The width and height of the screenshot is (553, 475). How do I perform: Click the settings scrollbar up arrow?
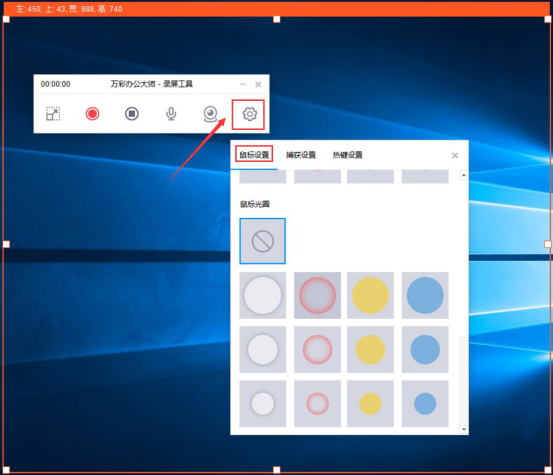464,175
